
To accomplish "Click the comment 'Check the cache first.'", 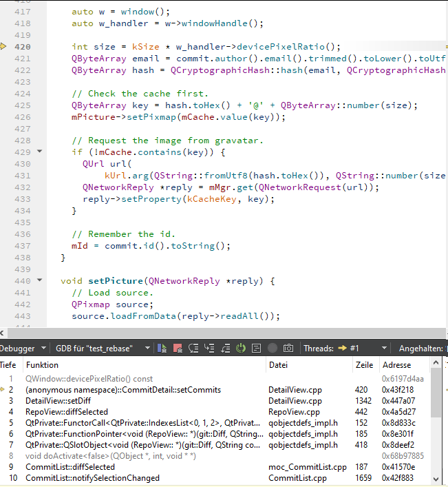I will (x=140, y=94).
